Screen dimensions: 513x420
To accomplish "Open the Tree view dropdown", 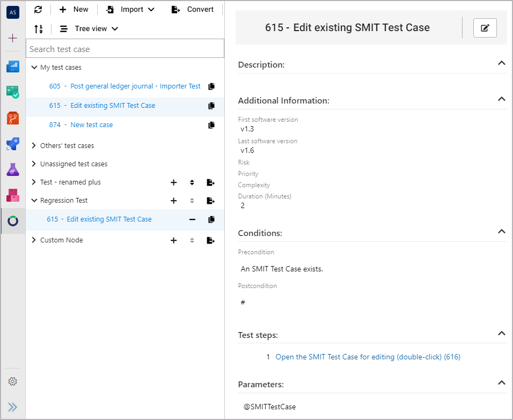I will (89, 29).
